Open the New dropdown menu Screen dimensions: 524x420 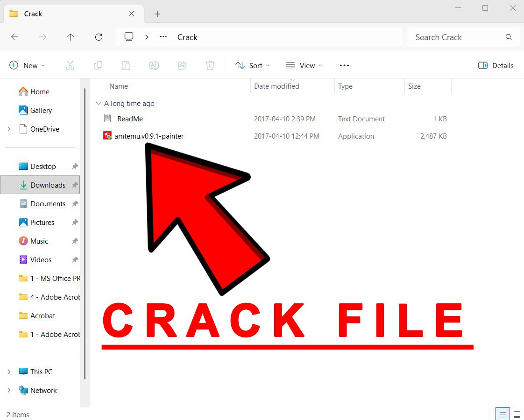(27, 65)
